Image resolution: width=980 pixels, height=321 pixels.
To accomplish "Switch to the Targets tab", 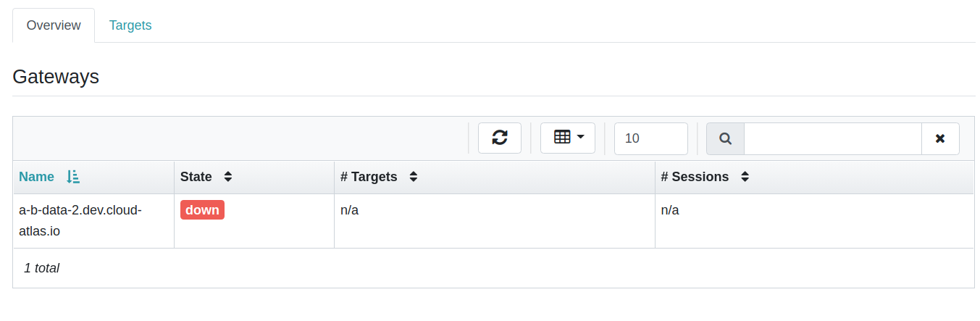I will pos(130,25).
